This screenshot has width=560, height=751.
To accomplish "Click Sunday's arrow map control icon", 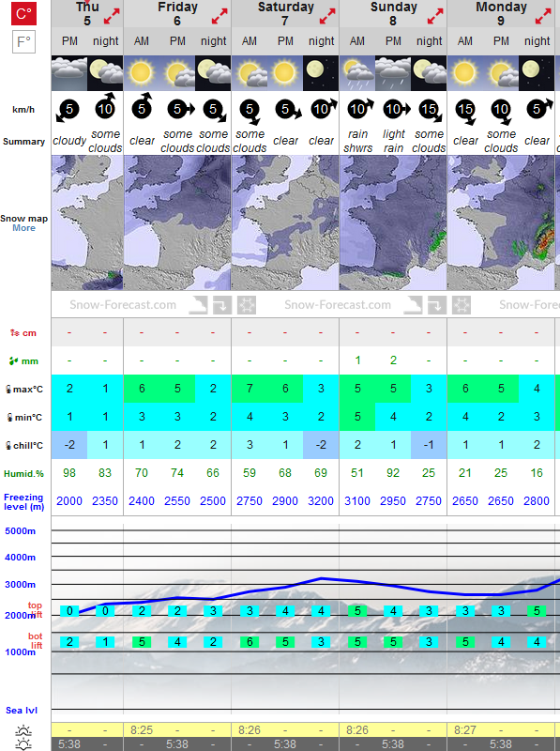I will pos(437,304).
